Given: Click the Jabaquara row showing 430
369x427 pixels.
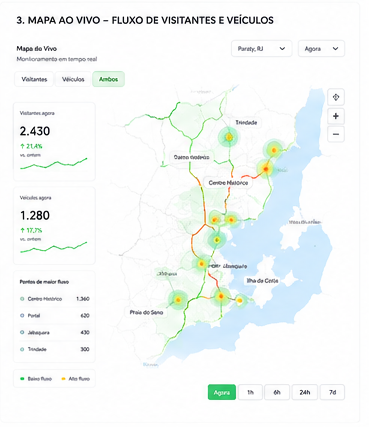Looking at the screenshot, I should click(x=54, y=332).
